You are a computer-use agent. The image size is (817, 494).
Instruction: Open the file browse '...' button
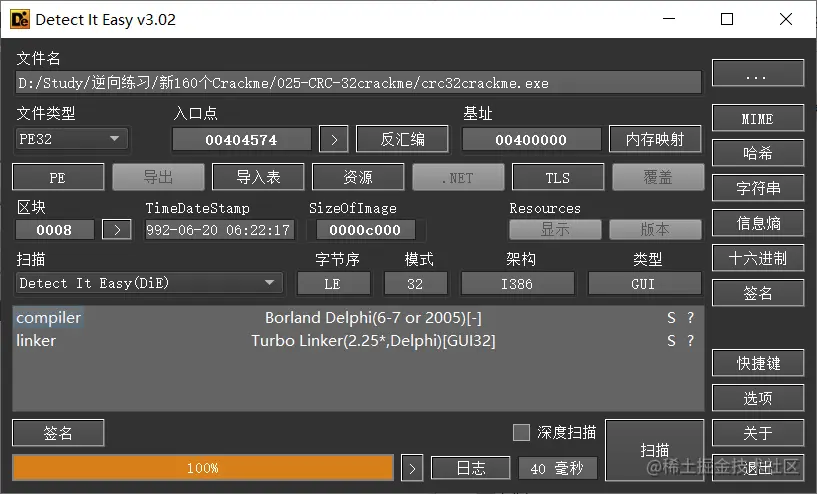758,73
